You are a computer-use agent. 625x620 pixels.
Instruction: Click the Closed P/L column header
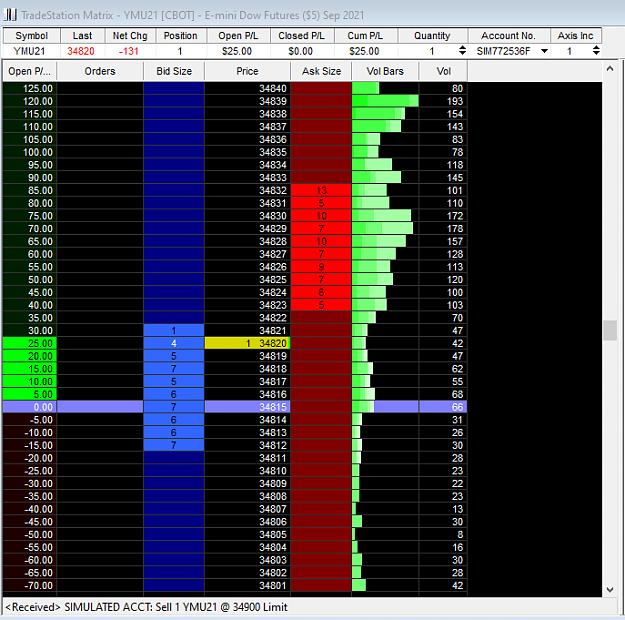point(302,36)
